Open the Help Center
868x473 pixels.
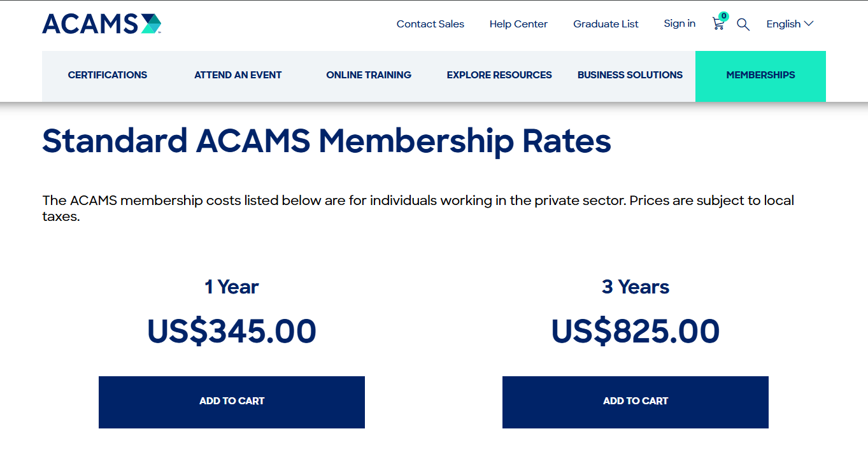tap(518, 24)
